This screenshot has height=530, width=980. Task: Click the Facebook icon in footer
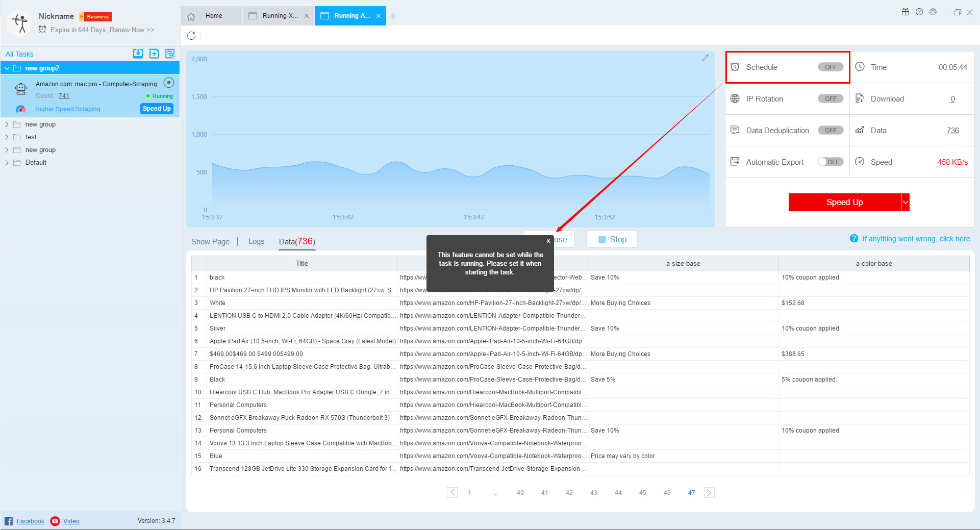pyautogui.click(x=9, y=521)
